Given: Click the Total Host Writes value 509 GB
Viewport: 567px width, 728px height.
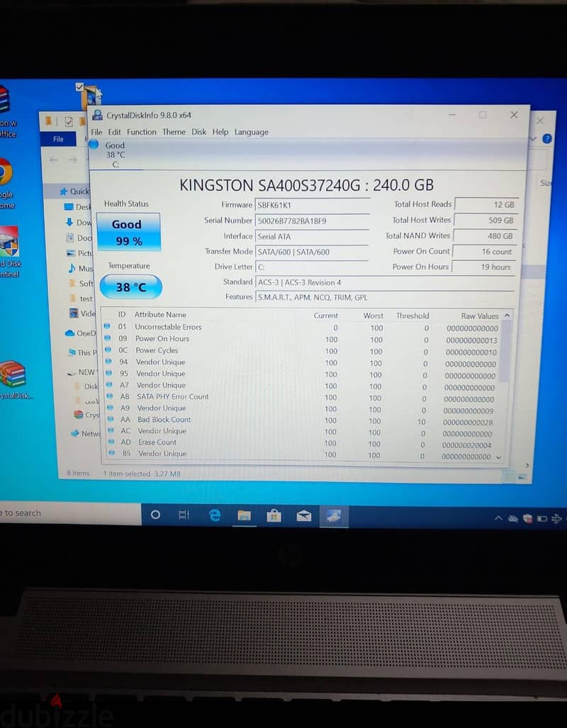Looking at the screenshot, I should click(485, 220).
